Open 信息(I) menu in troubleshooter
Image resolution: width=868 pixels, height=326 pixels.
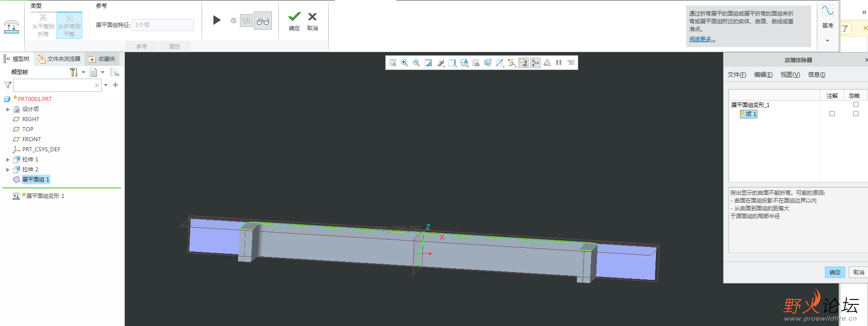[x=817, y=75]
